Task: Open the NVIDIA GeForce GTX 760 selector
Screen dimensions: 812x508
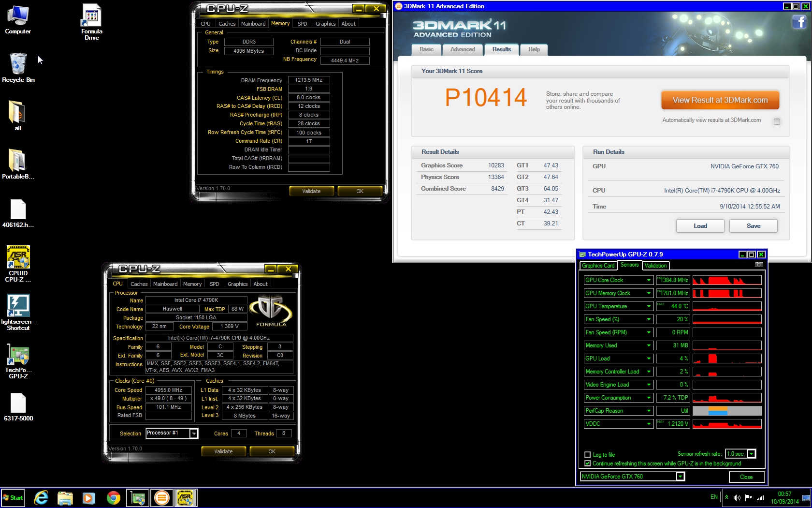Action: (x=680, y=477)
